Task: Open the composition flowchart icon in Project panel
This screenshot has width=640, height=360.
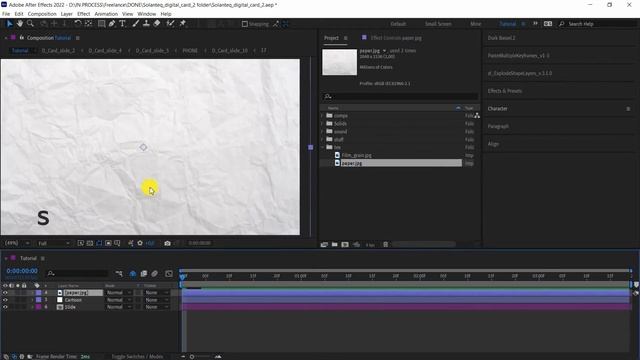Action: pyautogui.click(x=477, y=116)
